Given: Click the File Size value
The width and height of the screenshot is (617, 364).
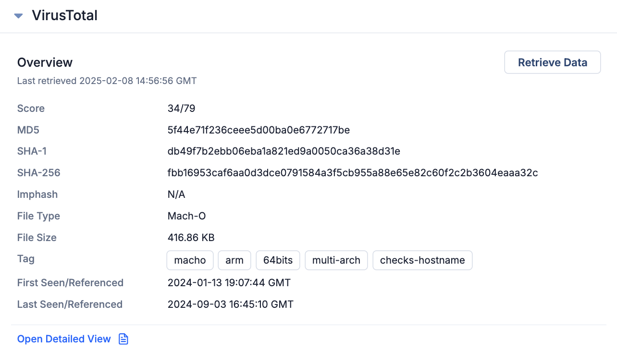Looking at the screenshot, I should [x=191, y=237].
